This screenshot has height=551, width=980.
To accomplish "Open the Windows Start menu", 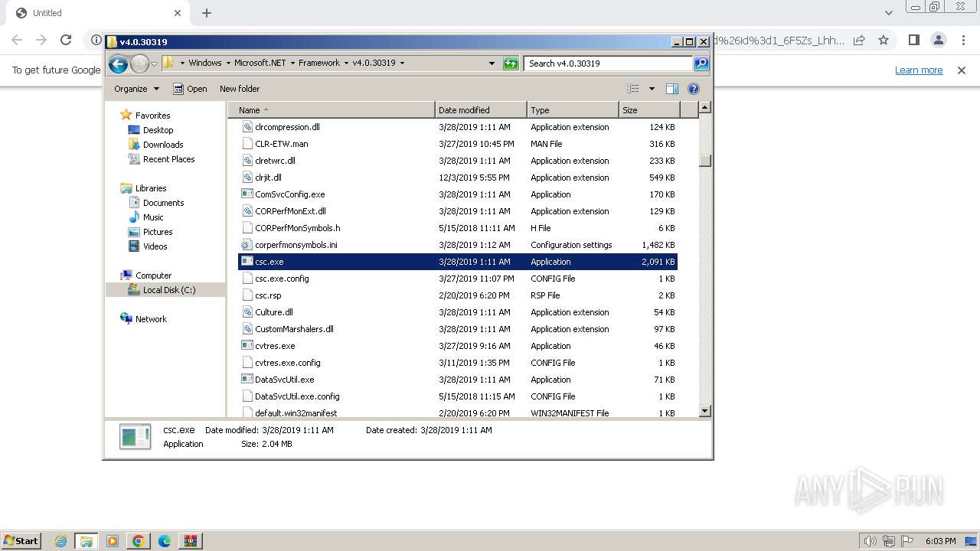I will coord(21,540).
